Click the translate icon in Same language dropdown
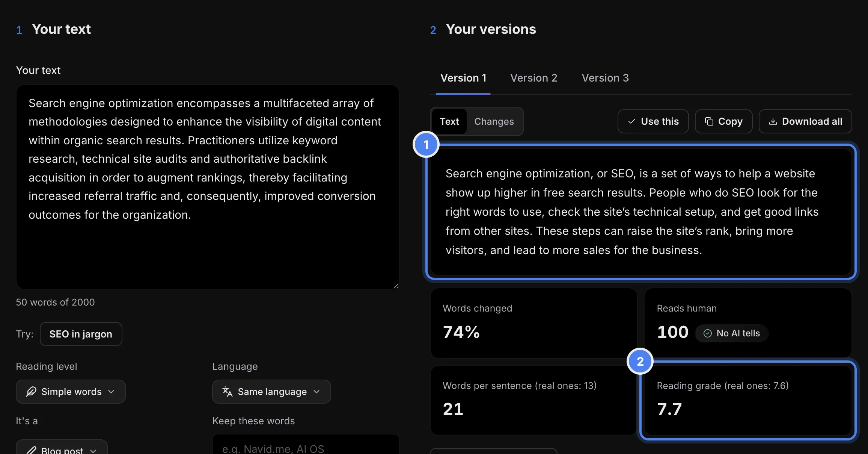This screenshot has width=868, height=454. (227, 392)
